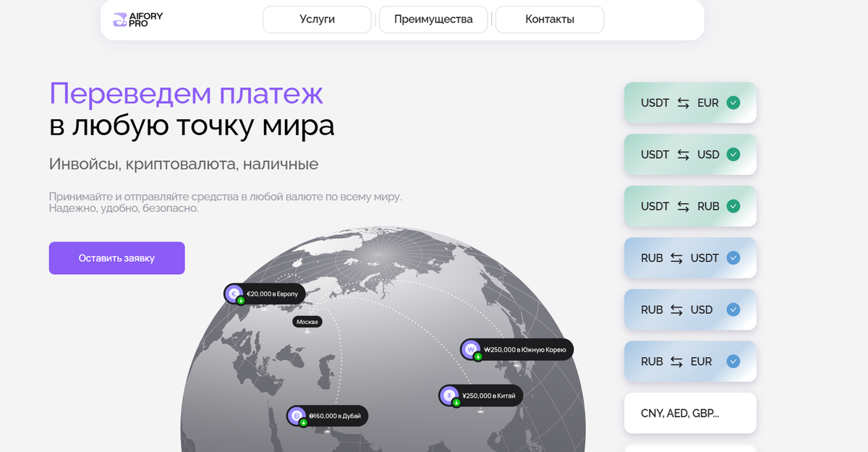Toggle the blue checkmark on RUB-USDT pair
This screenshot has width=868, height=452.
pos(733,257)
